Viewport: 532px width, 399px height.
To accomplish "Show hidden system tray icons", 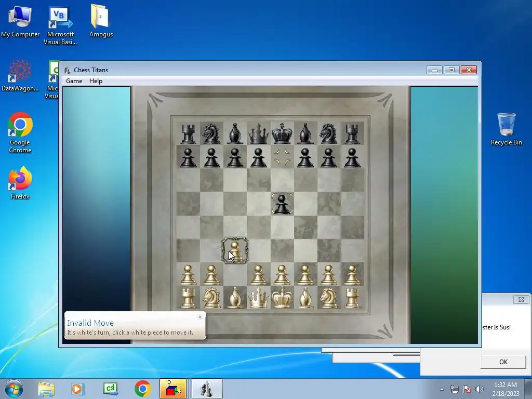I will [x=442, y=389].
